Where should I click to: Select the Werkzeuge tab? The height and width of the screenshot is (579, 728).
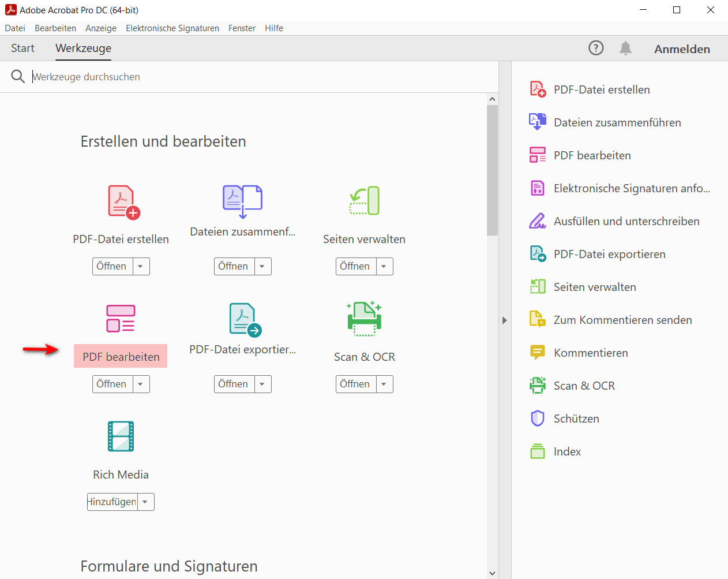(x=84, y=48)
